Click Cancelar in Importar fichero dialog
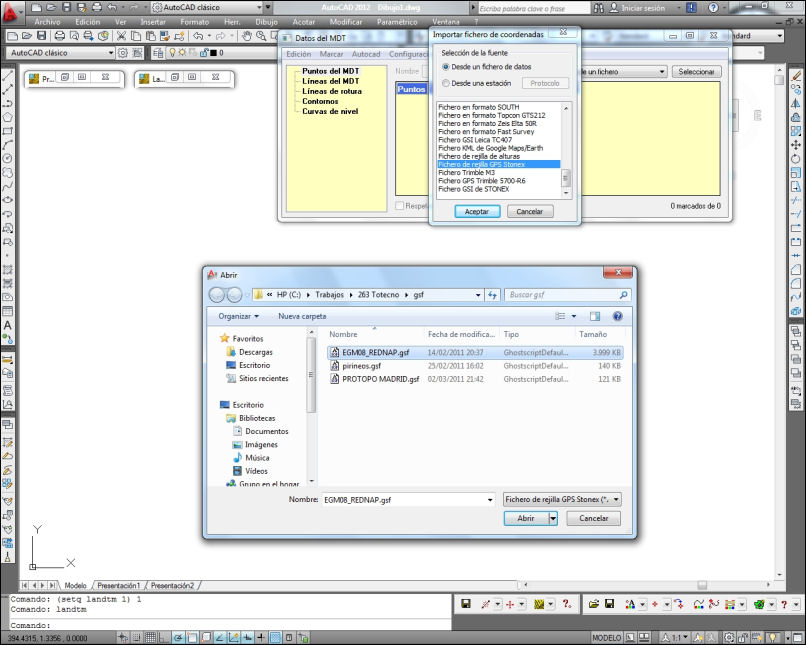This screenshot has height=645, width=806. (x=530, y=211)
